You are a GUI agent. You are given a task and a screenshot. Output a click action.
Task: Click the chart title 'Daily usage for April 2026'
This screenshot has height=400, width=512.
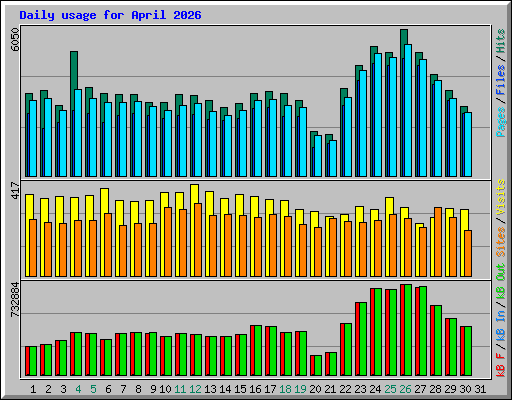[x=110, y=15]
